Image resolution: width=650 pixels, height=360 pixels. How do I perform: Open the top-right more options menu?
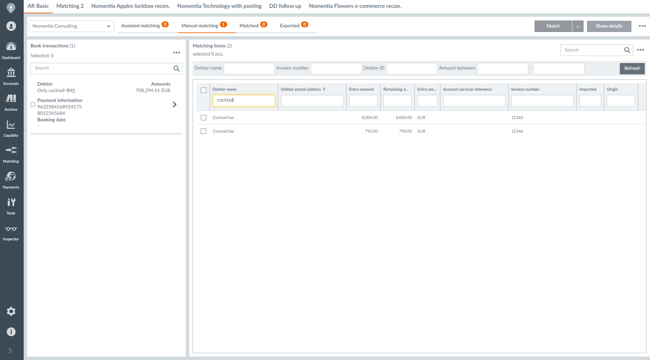pos(642,26)
